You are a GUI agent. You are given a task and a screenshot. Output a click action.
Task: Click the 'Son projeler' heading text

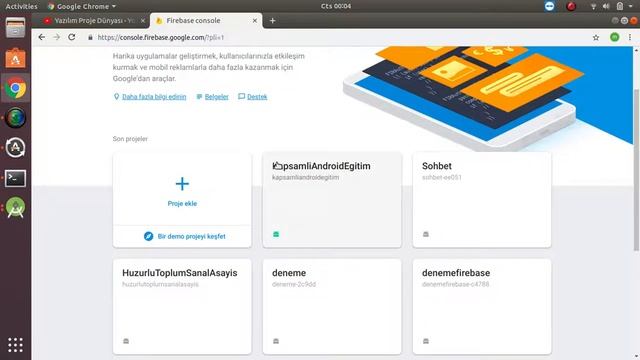point(130,139)
